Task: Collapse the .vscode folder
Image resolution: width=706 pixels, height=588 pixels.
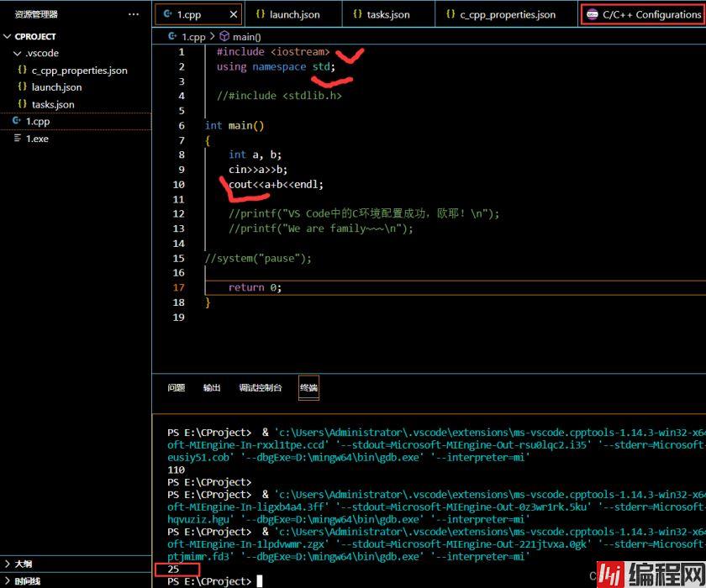Action: click(x=18, y=53)
